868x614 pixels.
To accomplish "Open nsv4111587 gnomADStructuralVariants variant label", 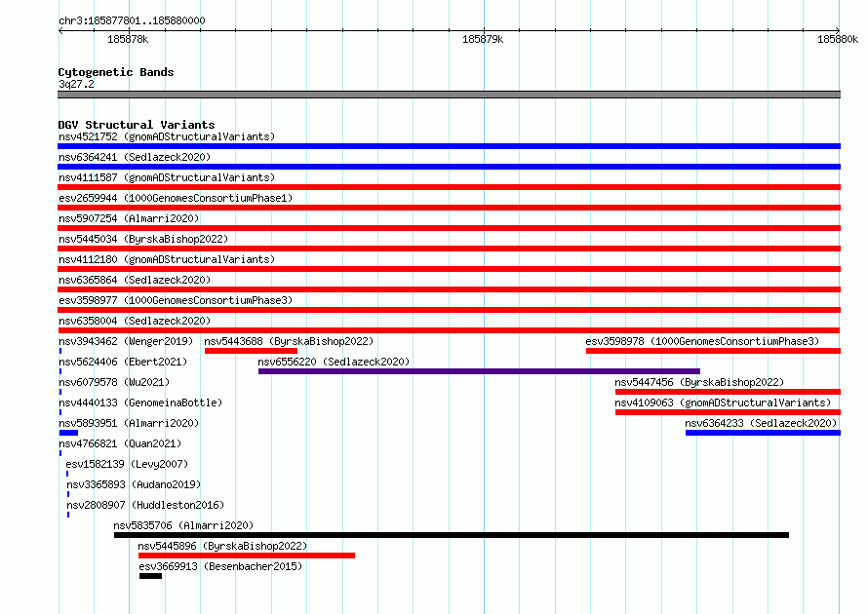I will click(x=167, y=177).
